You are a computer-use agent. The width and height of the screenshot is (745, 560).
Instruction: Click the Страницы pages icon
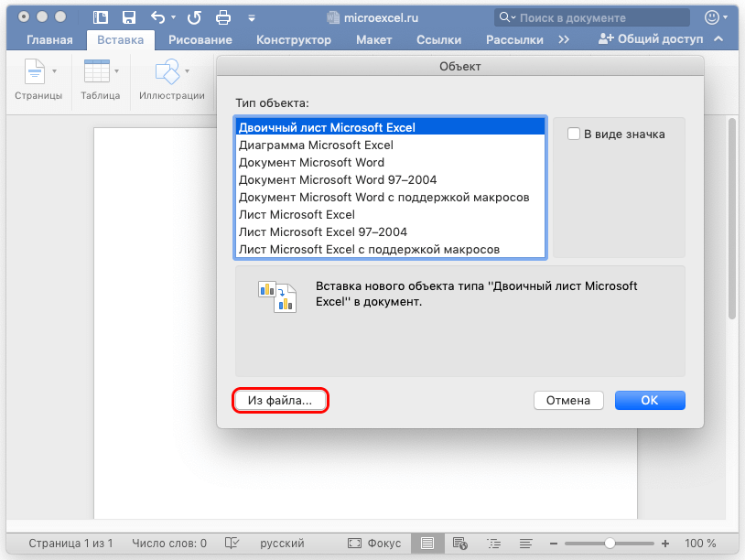pyautogui.click(x=35, y=71)
